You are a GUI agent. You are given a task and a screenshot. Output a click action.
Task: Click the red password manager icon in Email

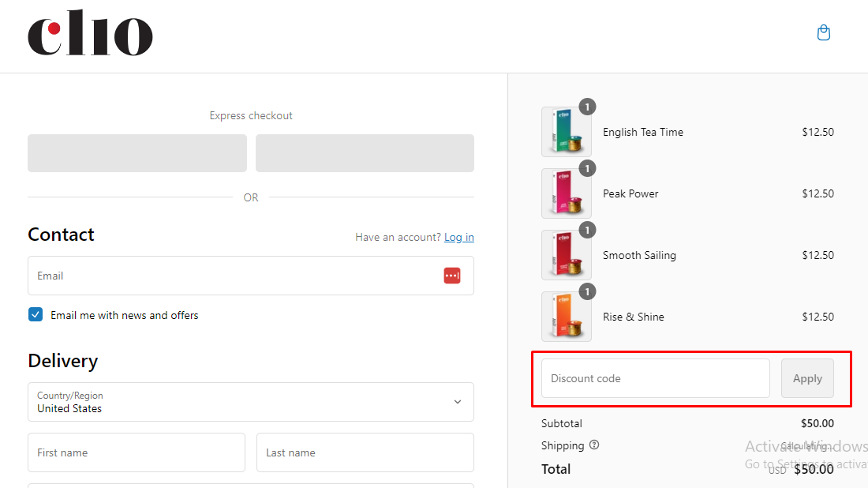click(x=451, y=276)
